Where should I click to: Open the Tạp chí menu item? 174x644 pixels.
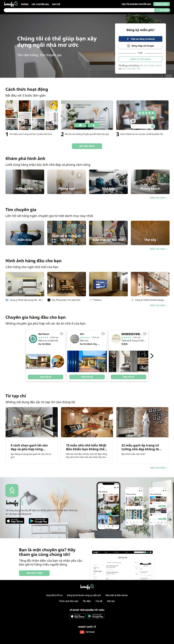coord(56,4)
